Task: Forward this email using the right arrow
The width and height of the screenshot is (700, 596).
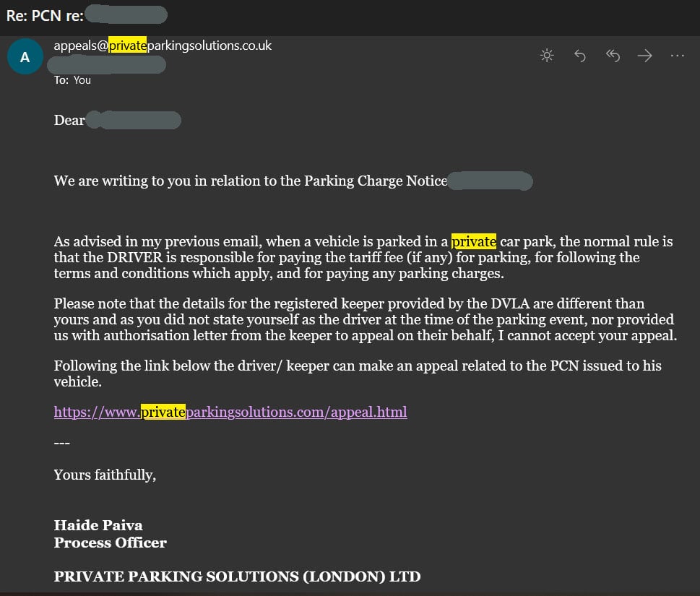Action: pyautogui.click(x=644, y=56)
